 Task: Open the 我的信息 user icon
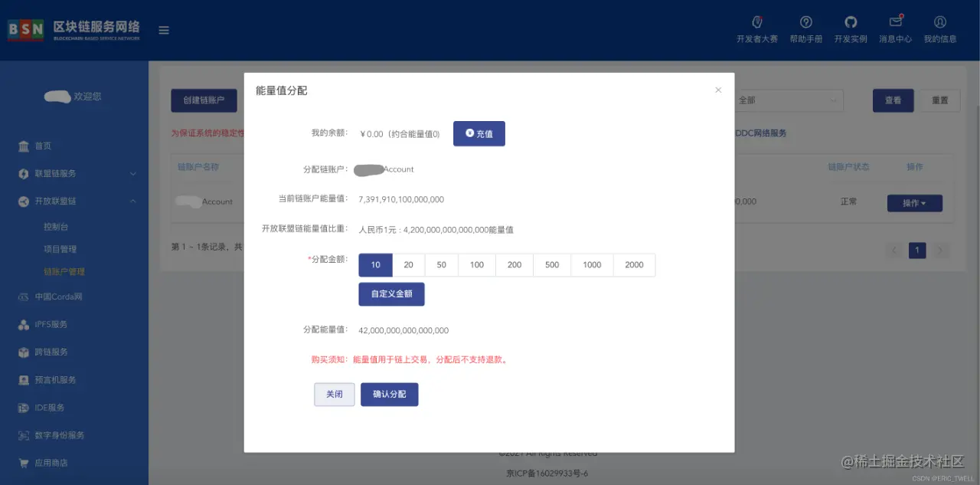pyautogui.click(x=940, y=22)
